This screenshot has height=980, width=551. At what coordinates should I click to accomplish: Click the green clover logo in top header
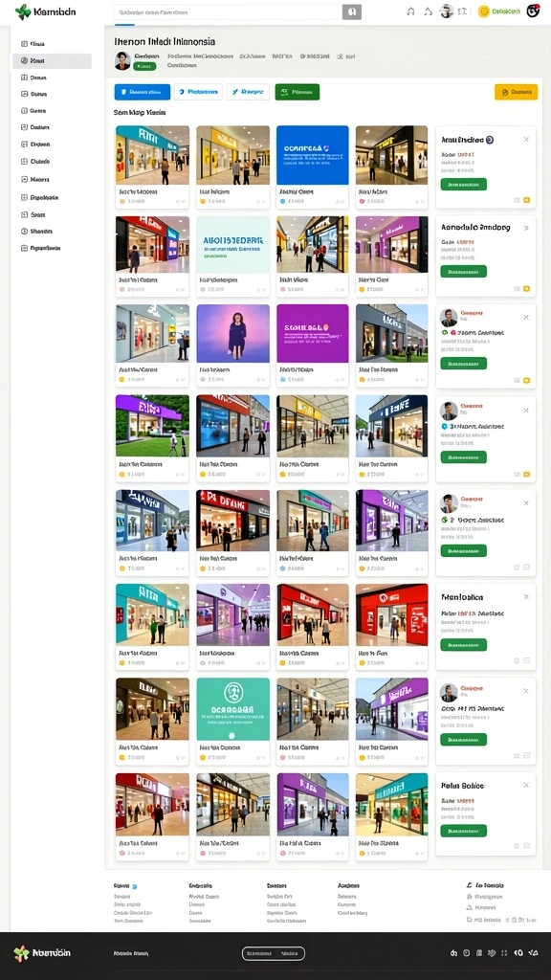(x=23, y=11)
